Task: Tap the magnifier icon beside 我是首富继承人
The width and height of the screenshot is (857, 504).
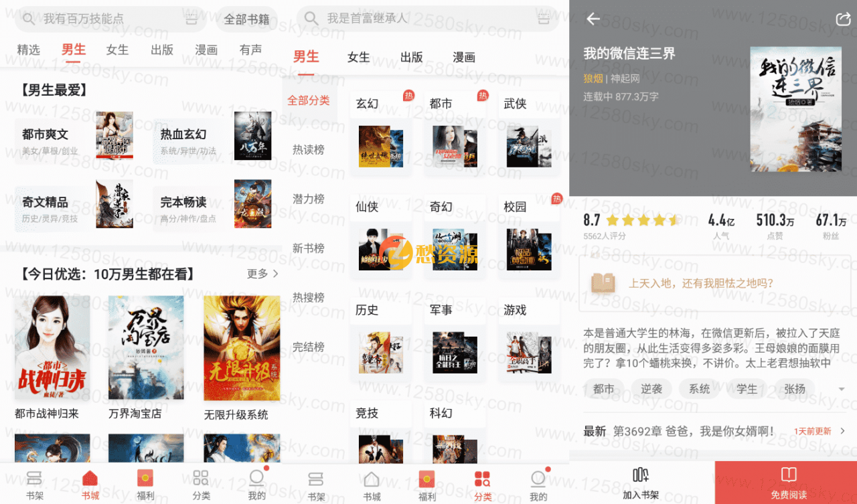Action: (311, 19)
